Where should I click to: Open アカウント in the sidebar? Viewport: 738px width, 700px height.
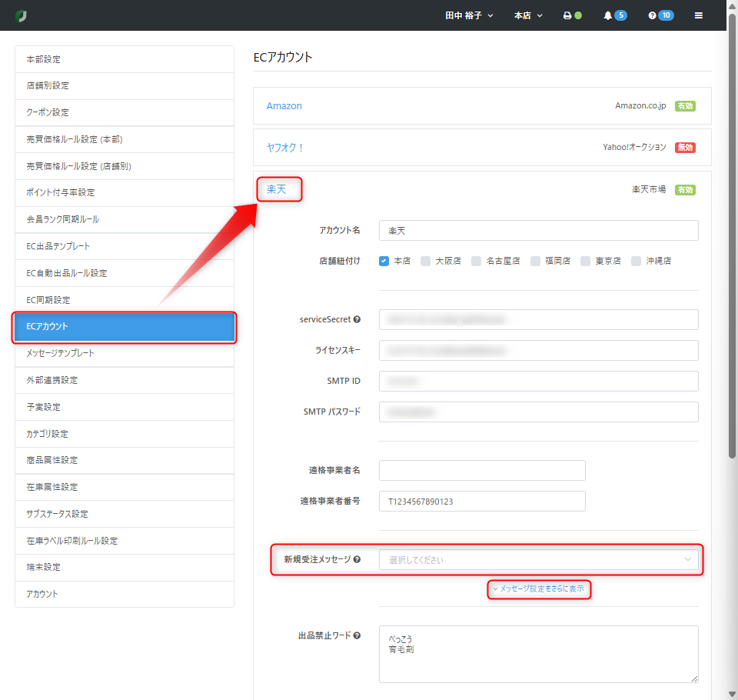pyautogui.click(x=125, y=594)
